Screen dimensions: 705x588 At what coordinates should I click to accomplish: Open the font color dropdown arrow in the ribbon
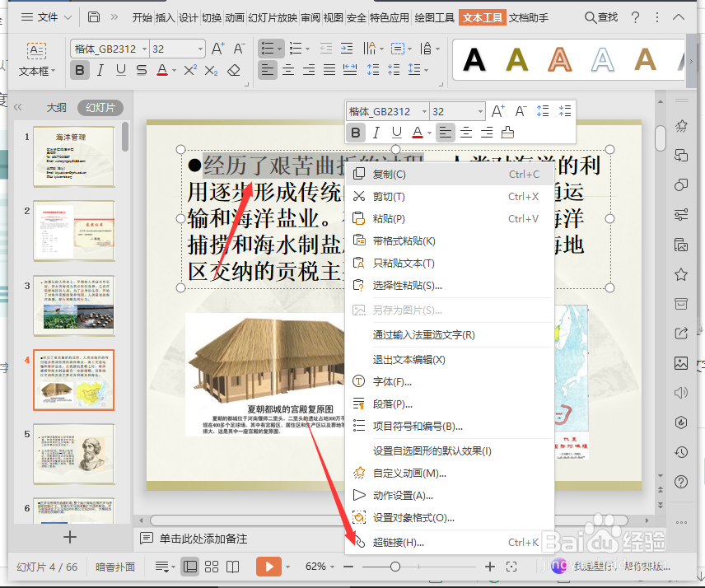(x=174, y=71)
